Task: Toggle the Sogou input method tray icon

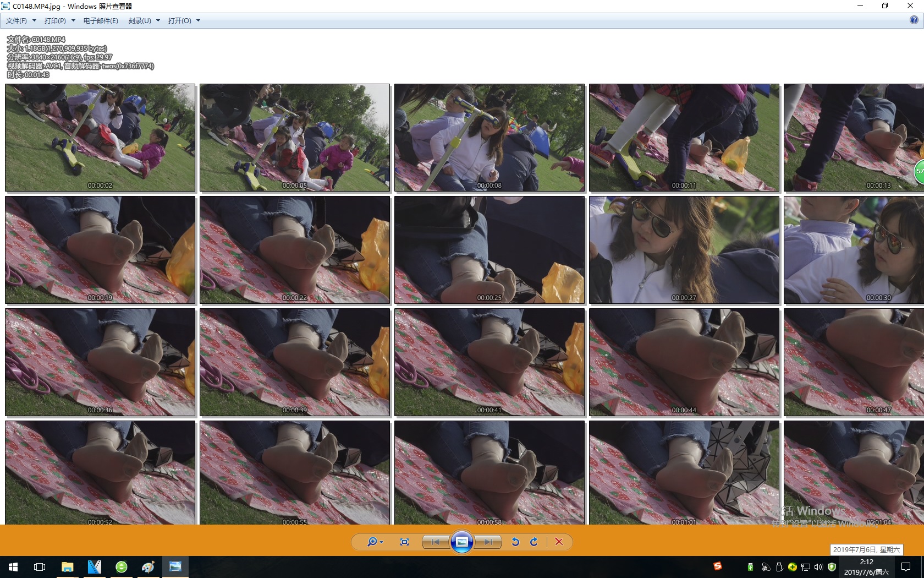Action: [x=717, y=566]
